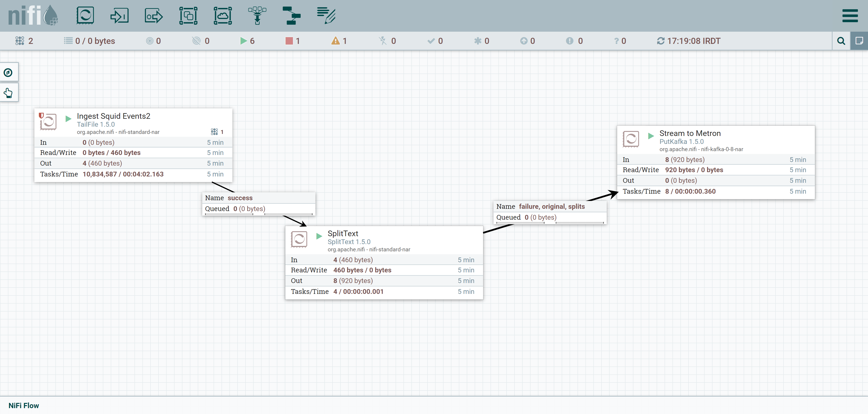This screenshot has height=414, width=868.
Task: Refresh flow status via the refresh icon
Action: pos(661,41)
